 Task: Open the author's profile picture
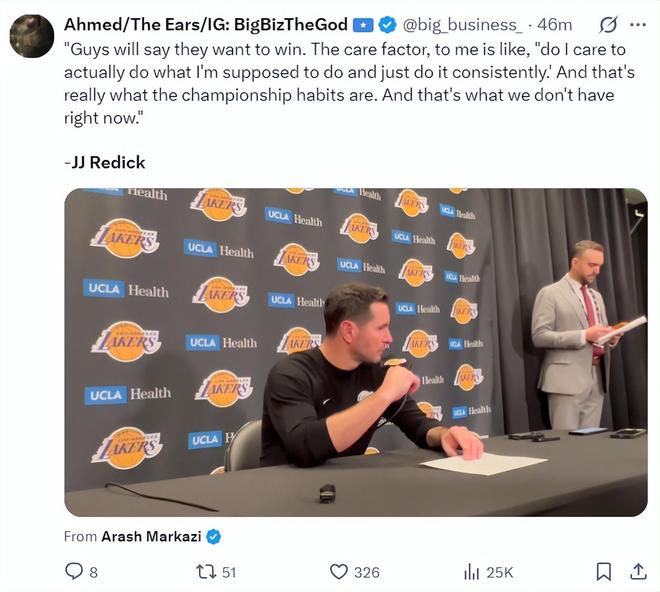tap(31, 36)
